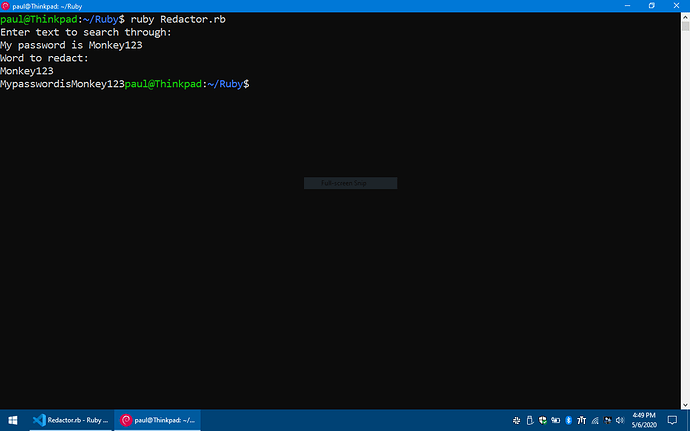Click the 'My password is Monkey123' line
690x431 pixels.
tap(71, 45)
